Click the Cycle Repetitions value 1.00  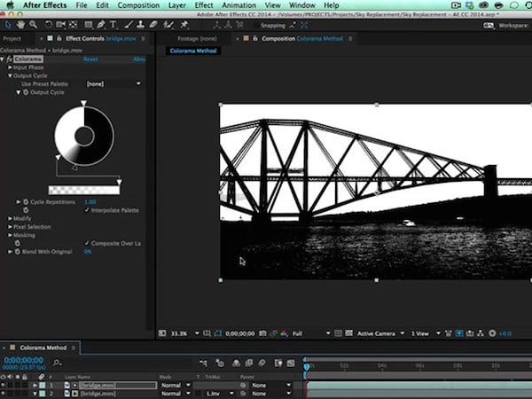click(x=90, y=202)
